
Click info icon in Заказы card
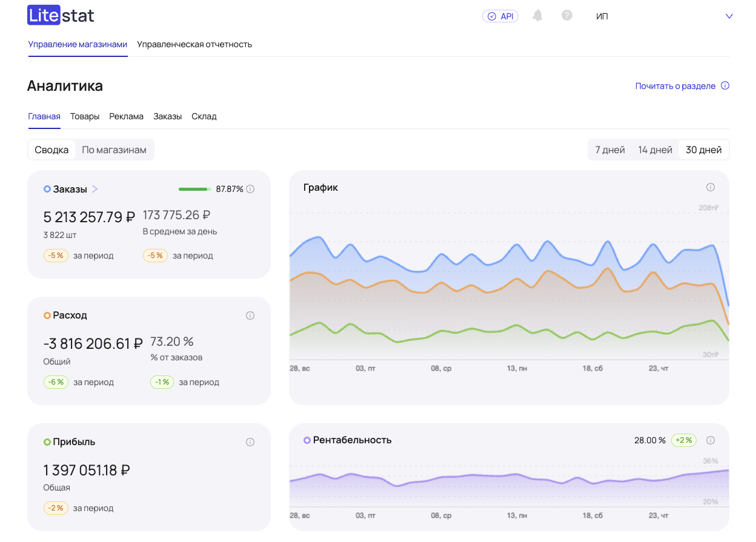[x=250, y=189]
